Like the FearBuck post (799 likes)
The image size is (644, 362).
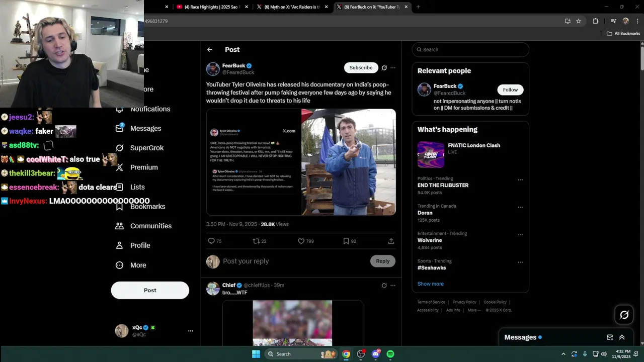point(306,241)
